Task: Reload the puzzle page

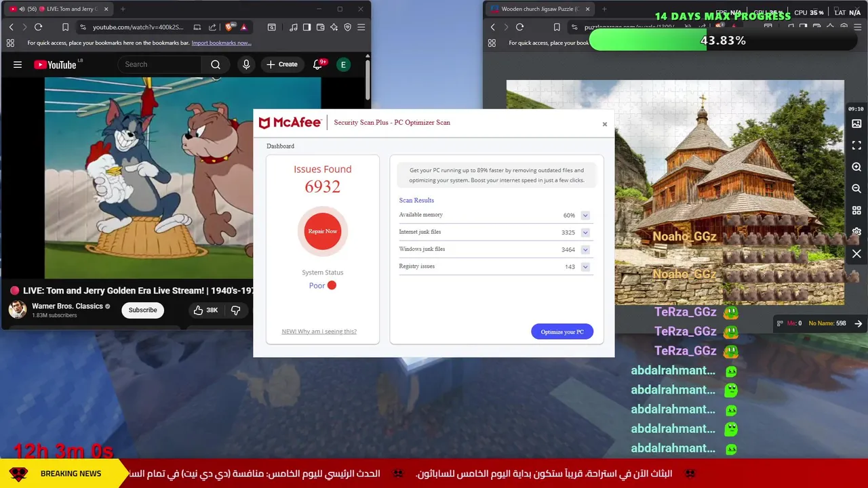Action: 519,27
